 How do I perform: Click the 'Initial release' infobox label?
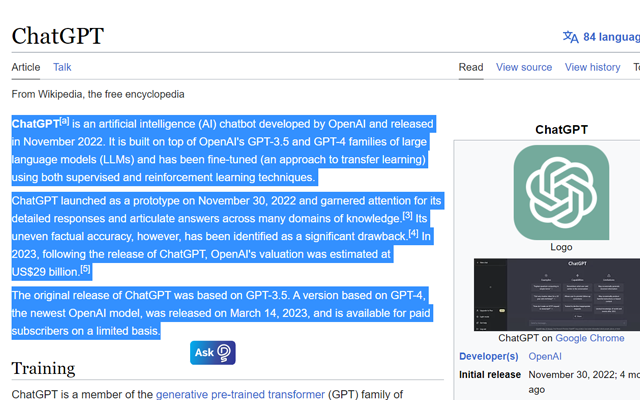(x=490, y=375)
